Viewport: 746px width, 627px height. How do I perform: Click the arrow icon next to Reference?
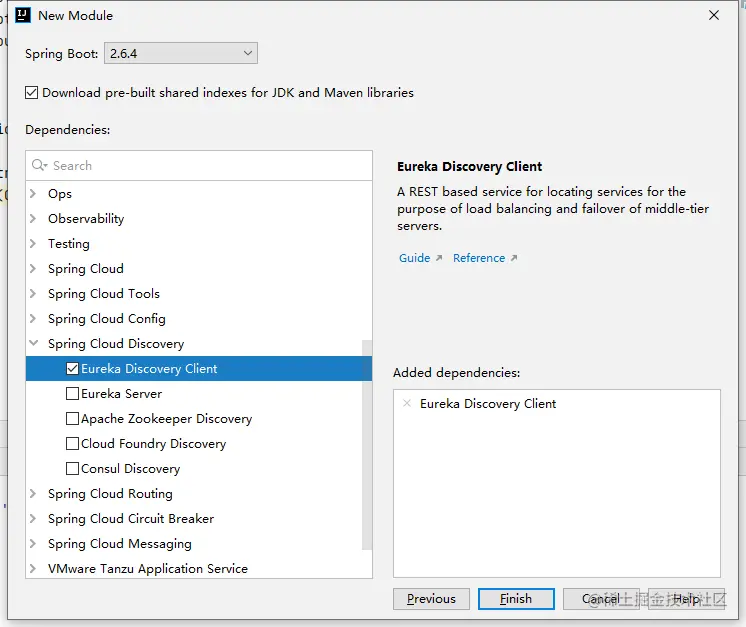tap(514, 258)
